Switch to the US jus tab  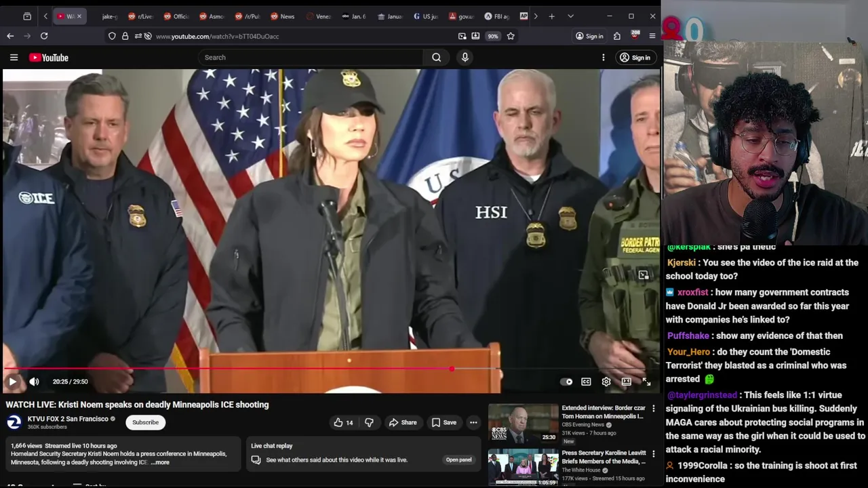pyautogui.click(x=425, y=16)
